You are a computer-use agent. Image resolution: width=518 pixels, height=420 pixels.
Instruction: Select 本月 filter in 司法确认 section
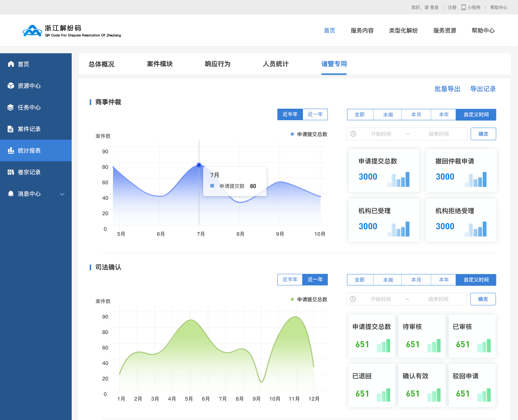tap(416, 280)
